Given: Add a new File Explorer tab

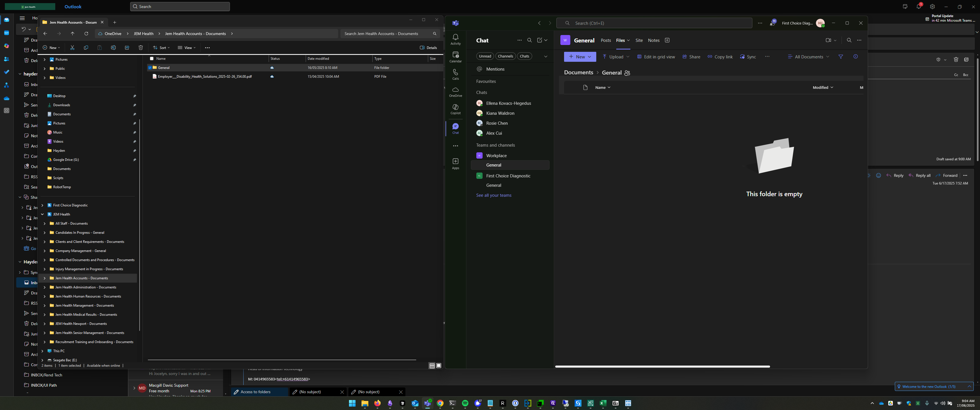Looking at the screenshot, I should pos(115,22).
